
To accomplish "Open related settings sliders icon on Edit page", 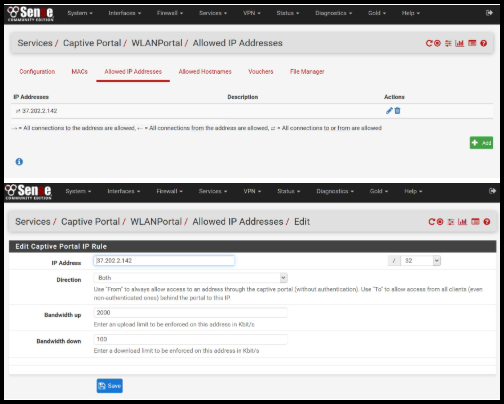I will point(451,222).
